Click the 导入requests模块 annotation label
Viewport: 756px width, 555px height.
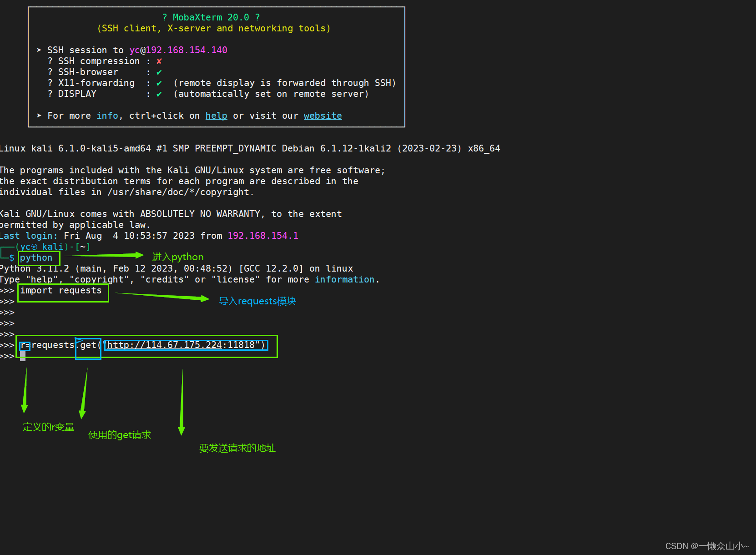point(257,301)
